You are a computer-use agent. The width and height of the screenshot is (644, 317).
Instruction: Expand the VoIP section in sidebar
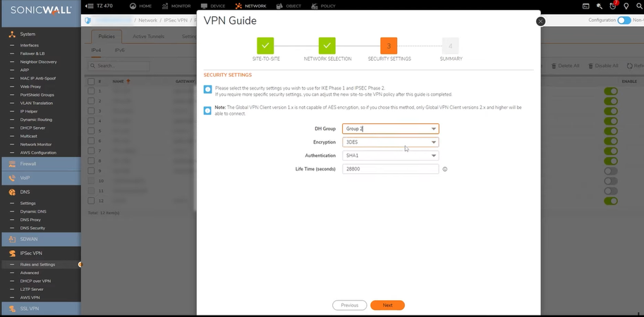[41, 178]
